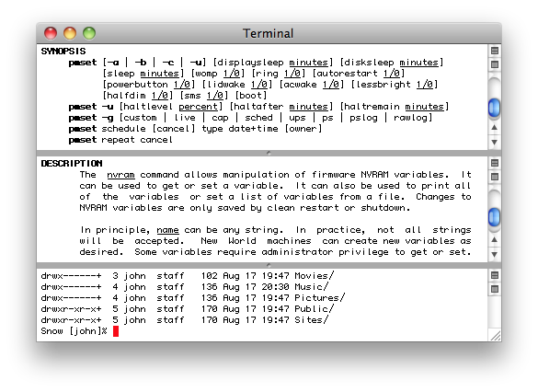Click the green zoom button in title bar
This screenshot has width=538, height=392.
coord(89,33)
